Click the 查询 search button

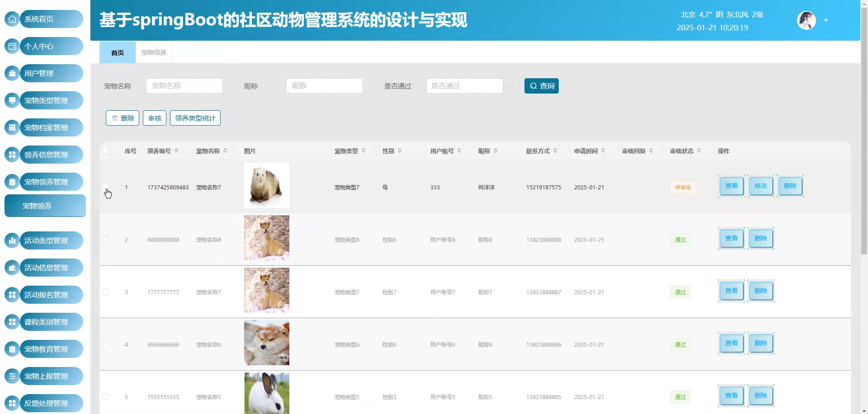[542, 86]
